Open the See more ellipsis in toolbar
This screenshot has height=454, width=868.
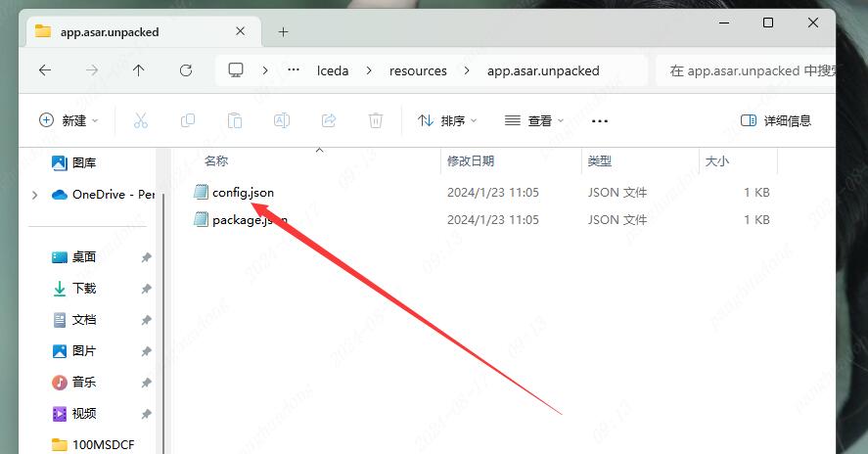pyautogui.click(x=600, y=120)
